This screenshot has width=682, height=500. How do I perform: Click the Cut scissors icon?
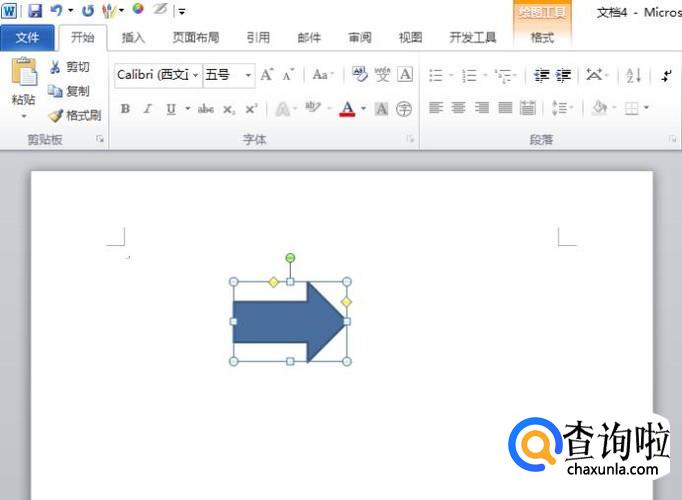(x=56, y=67)
